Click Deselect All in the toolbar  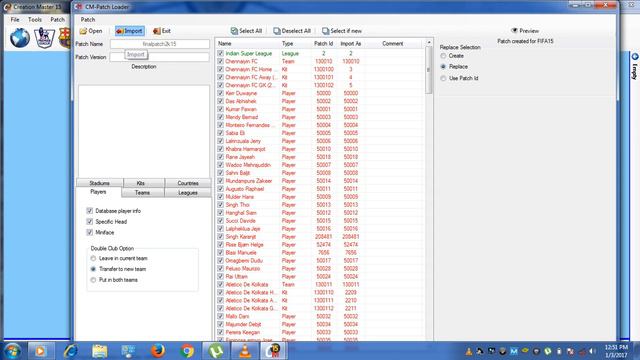click(x=292, y=31)
